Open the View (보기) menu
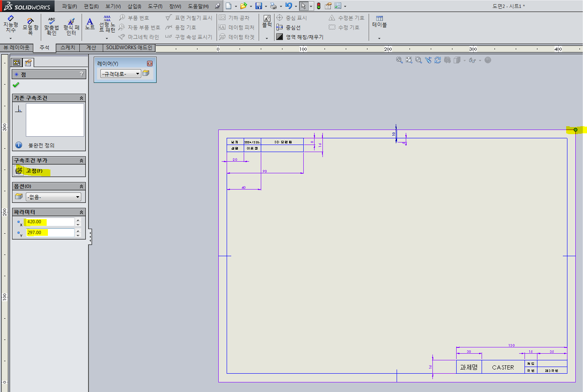This screenshot has width=587, height=392. 113,6
